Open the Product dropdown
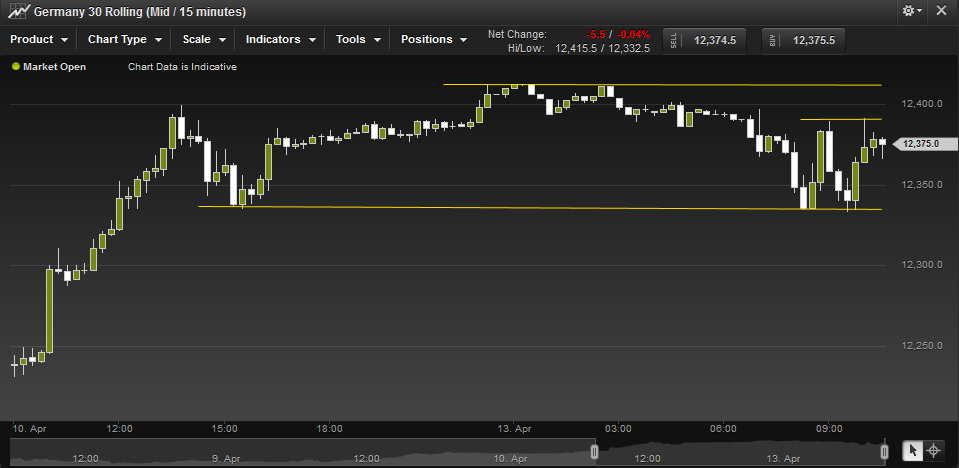The width and height of the screenshot is (959, 468). point(39,40)
